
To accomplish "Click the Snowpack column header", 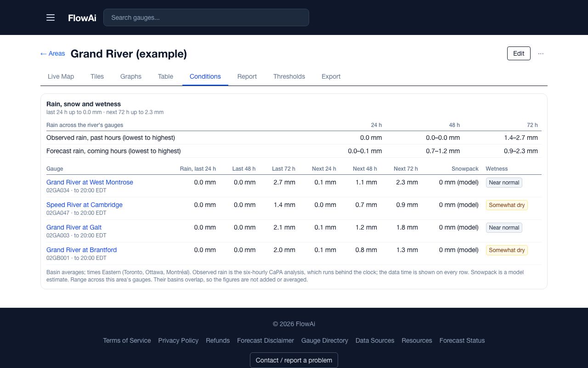I will coord(465,169).
